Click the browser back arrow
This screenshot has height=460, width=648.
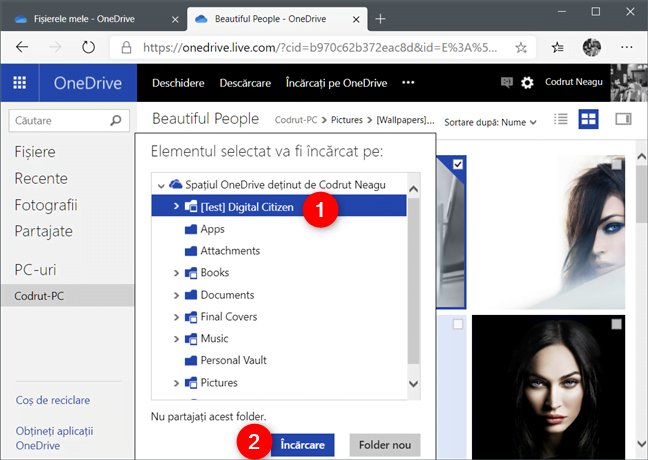coord(22,47)
